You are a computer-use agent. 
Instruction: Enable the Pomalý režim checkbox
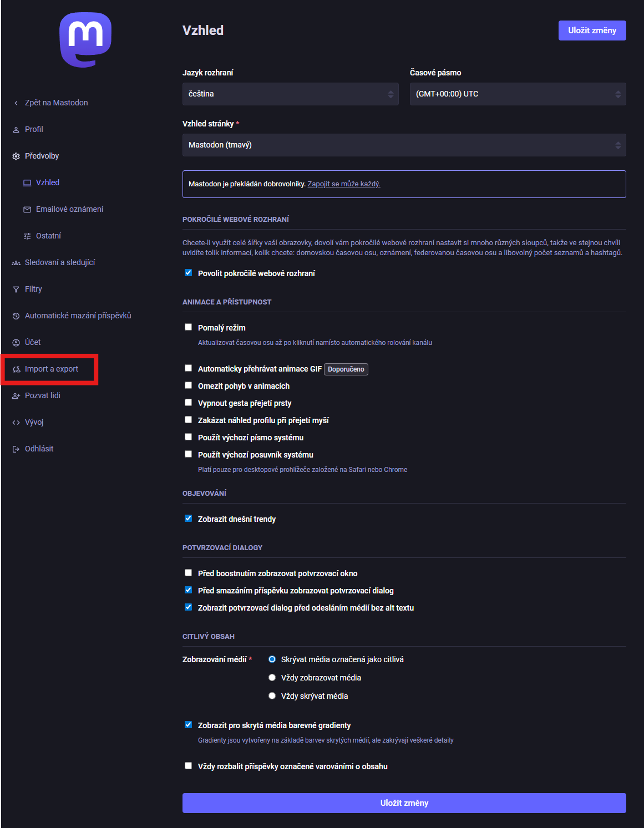(189, 327)
